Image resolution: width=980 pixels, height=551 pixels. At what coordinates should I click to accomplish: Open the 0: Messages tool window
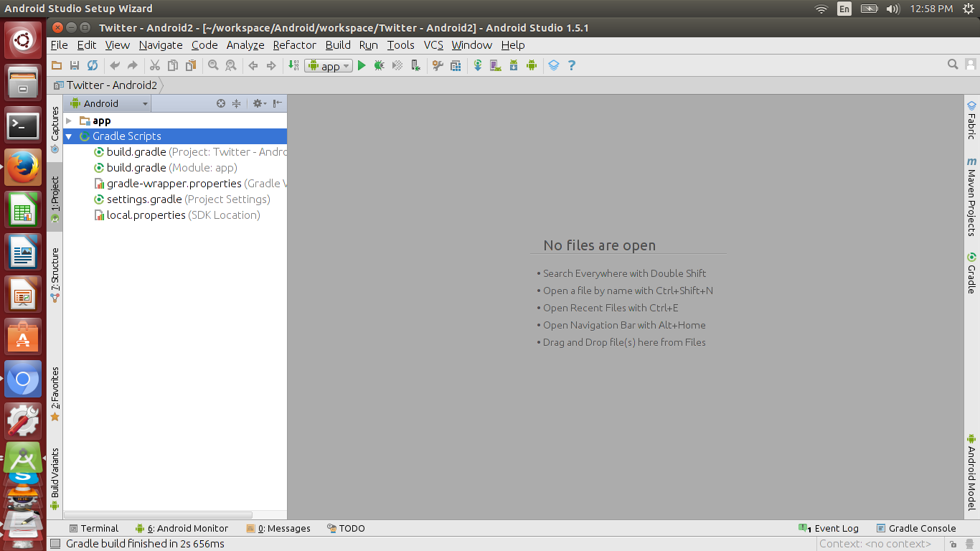pos(278,528)
